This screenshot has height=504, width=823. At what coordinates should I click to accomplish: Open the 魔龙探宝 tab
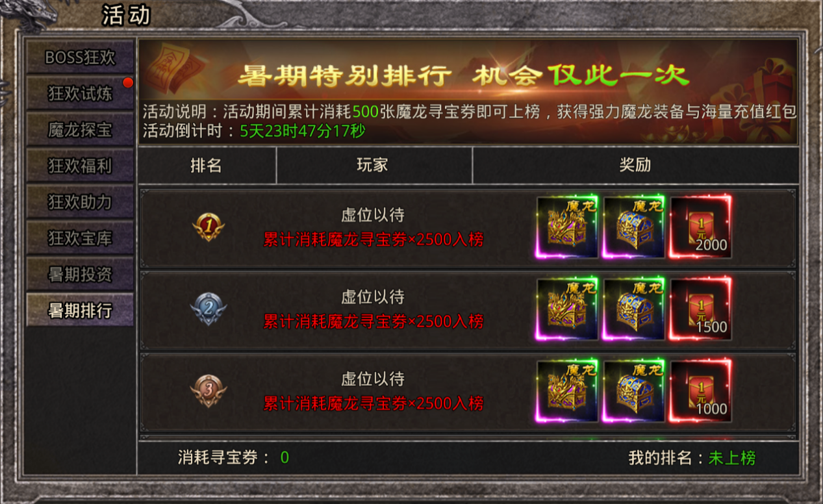click(x=80, y=130)
